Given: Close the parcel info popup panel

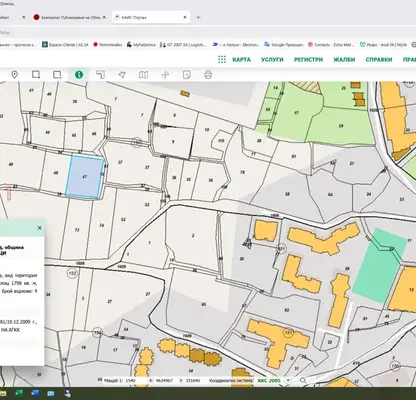Looking at the screenshot, I should [x=40, y=228].
